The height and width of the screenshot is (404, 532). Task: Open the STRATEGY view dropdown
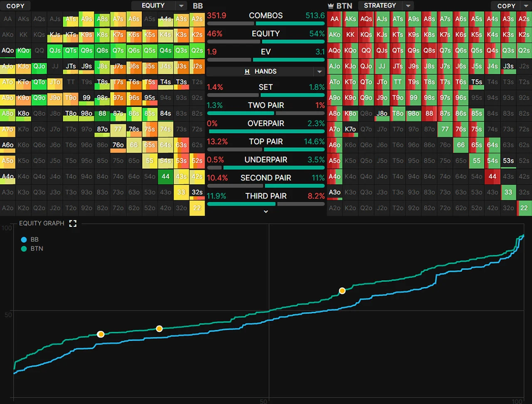tap(408, 5)
